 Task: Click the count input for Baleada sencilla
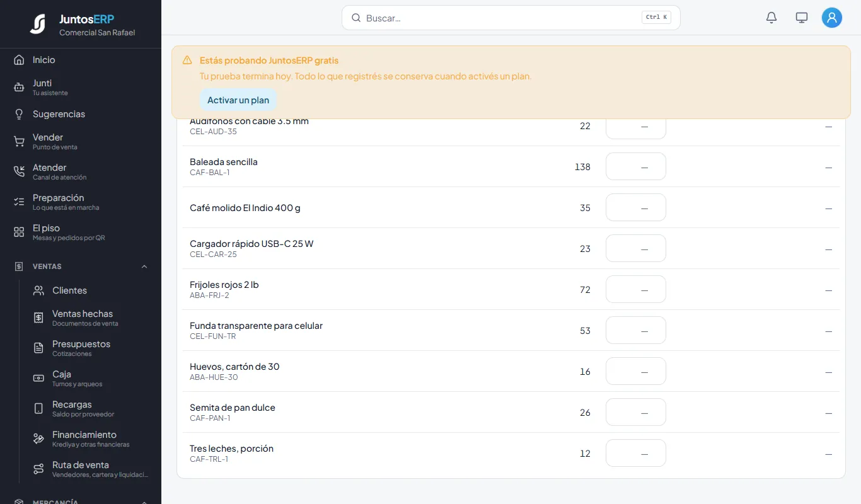(x=636, y=166)
